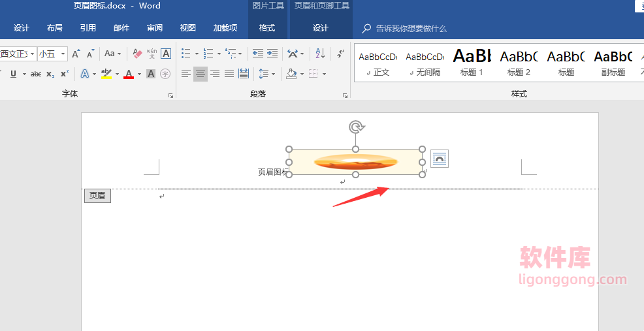
Task: Expand the borders dropdown arrow
Action: tap(324, 74)
